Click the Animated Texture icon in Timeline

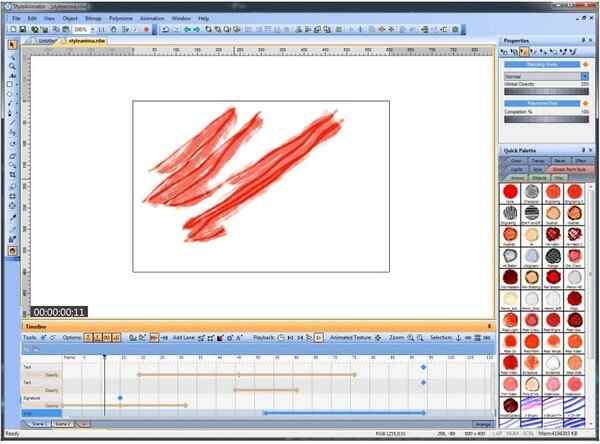(378, 338)
